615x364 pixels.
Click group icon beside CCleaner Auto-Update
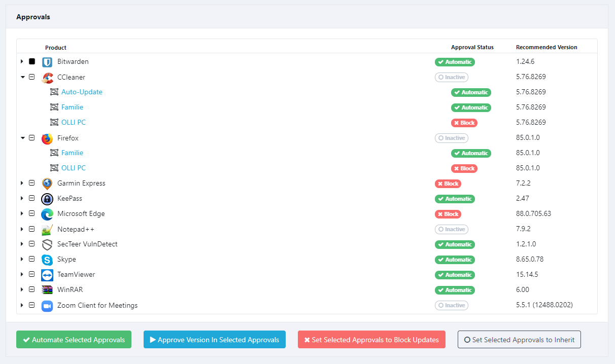pyautogui.click(x=54, y=92)
